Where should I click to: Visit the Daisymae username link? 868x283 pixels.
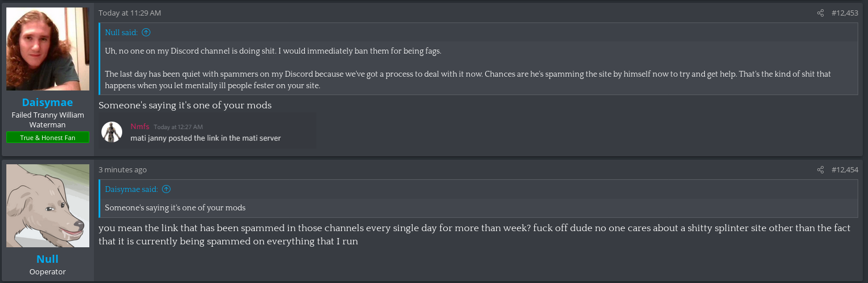pos(47,102)
